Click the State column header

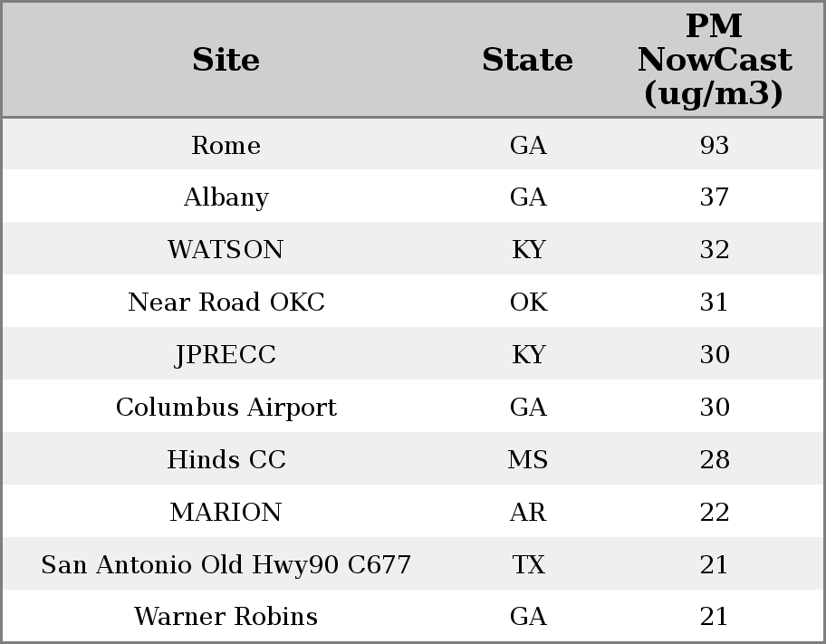527,61
